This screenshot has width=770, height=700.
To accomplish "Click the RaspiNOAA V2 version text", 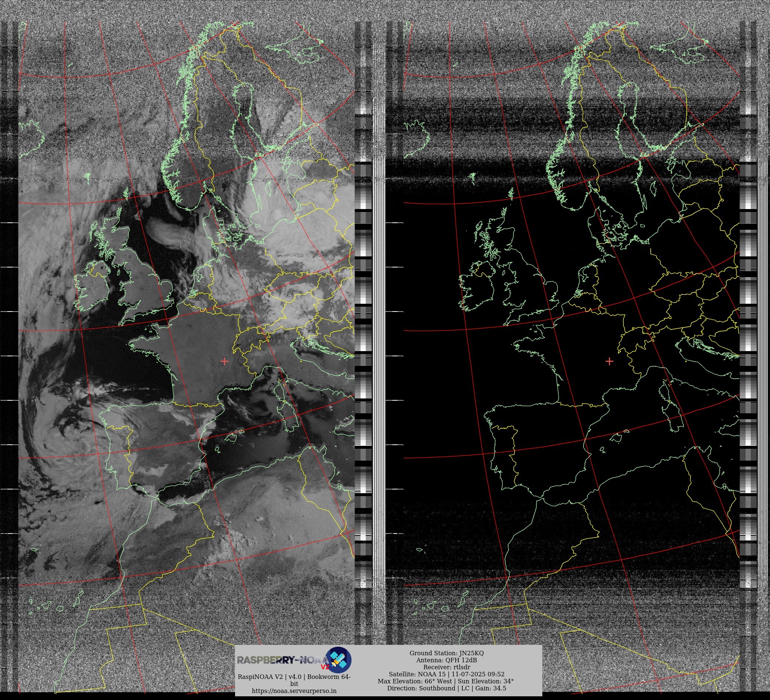I will [x=294, y=677].
